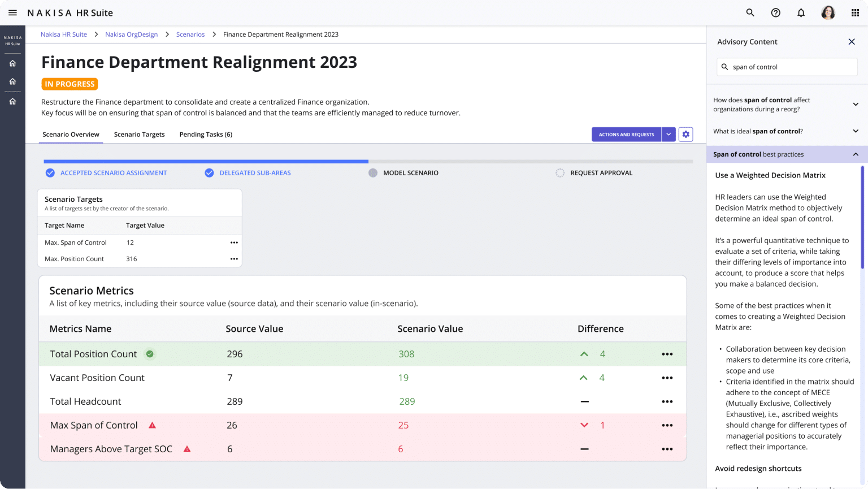This screenshot has height=489, width=868.
Task: Open notifications from the bell icon
Action: click(801, 12)
